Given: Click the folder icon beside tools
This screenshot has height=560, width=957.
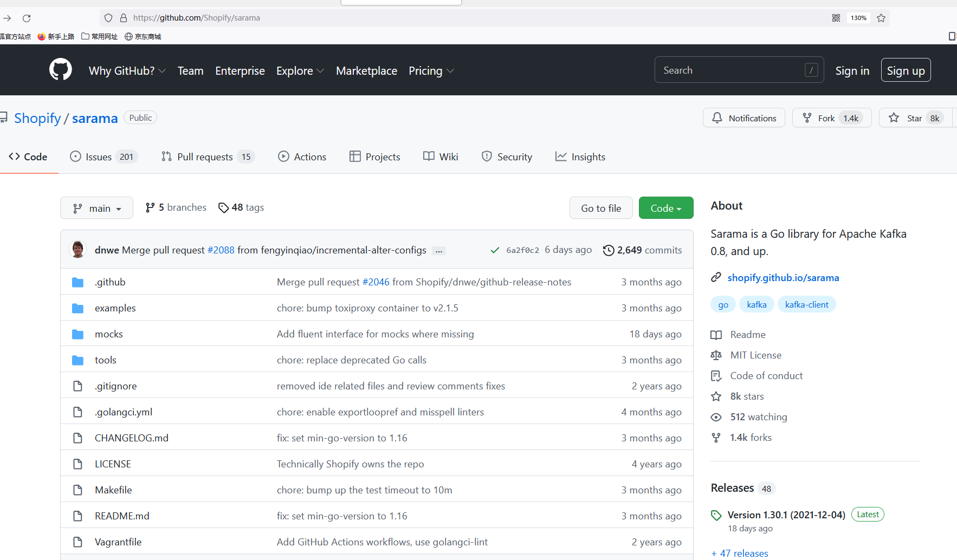Looking at the screenshot, I should point(78,360).
